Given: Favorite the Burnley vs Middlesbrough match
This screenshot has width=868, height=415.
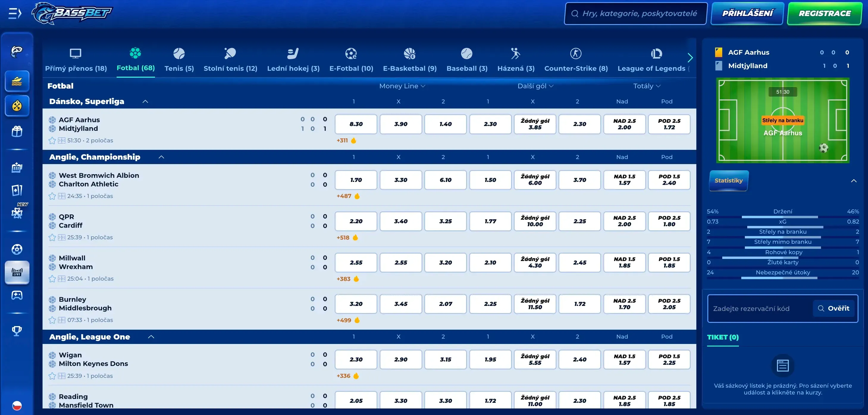Looking at the screenshot, I should click(52, 320).
